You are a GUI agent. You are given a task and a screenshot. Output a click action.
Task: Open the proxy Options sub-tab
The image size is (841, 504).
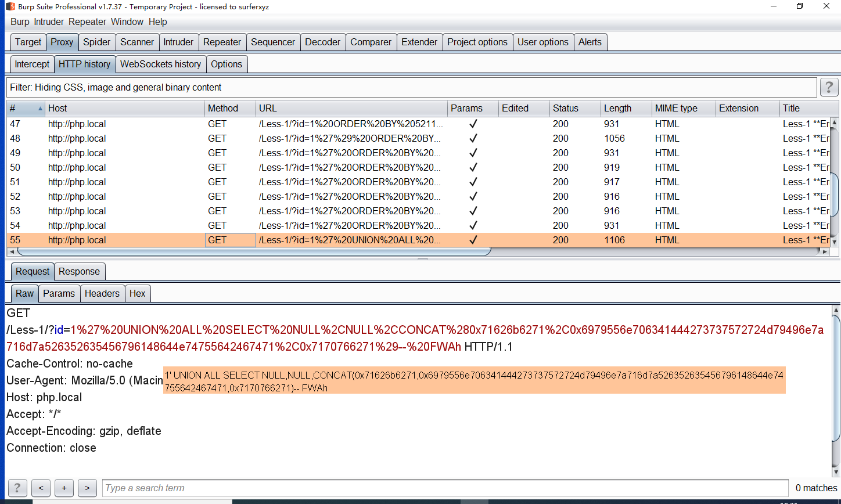[x=227, y=64]
